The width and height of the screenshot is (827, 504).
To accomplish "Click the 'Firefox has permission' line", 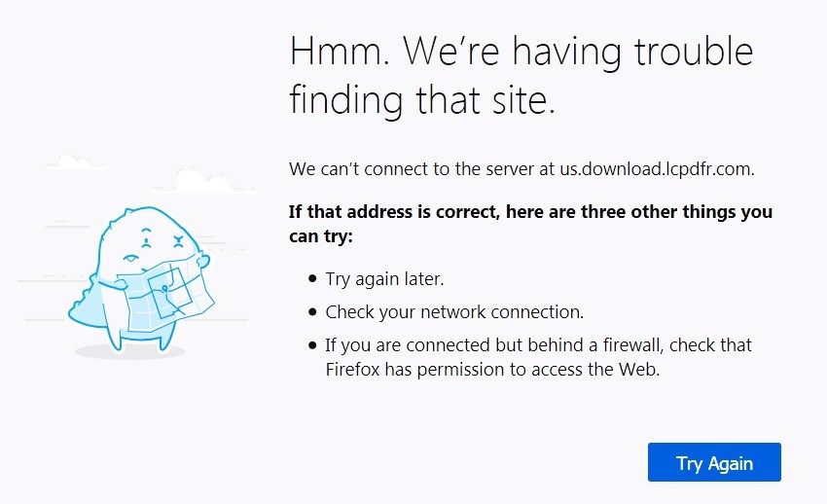I will (x=418, y=369).
